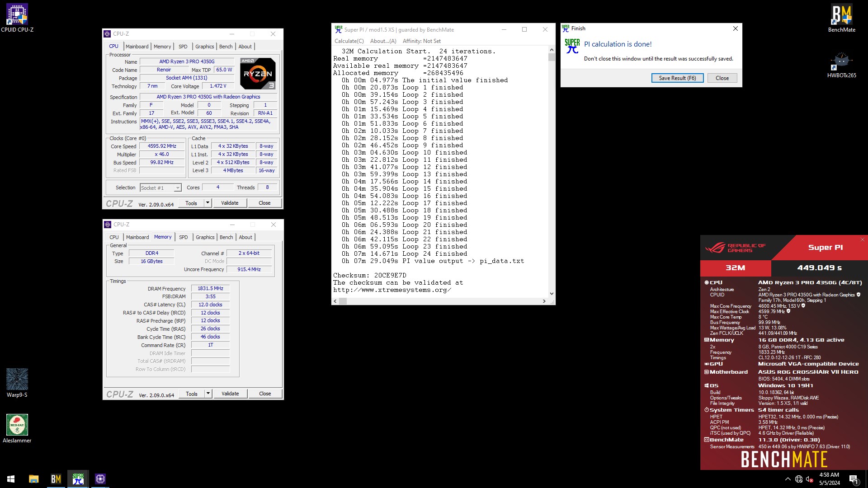Open the BenchMate desktop shortcut
The height and width of the screenshot is (488, 868).
click(841, 18)
